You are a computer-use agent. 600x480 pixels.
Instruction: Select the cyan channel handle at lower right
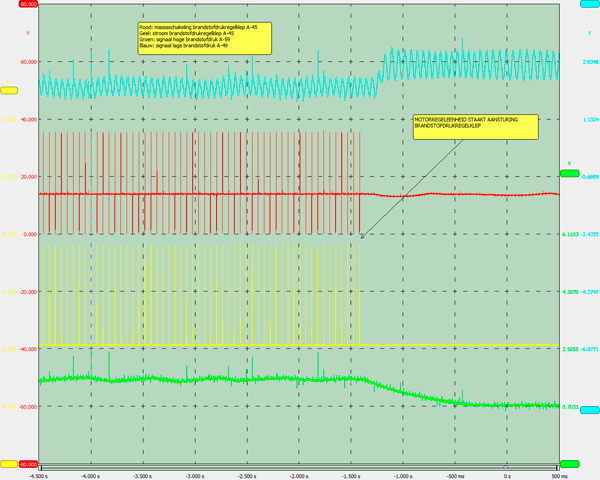(x=589, y=410)
